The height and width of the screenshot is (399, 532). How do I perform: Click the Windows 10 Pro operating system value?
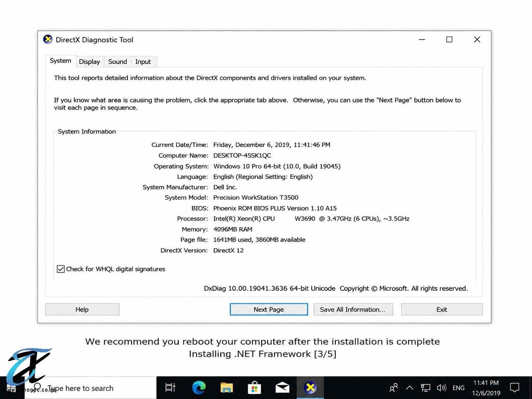(277, 166)
